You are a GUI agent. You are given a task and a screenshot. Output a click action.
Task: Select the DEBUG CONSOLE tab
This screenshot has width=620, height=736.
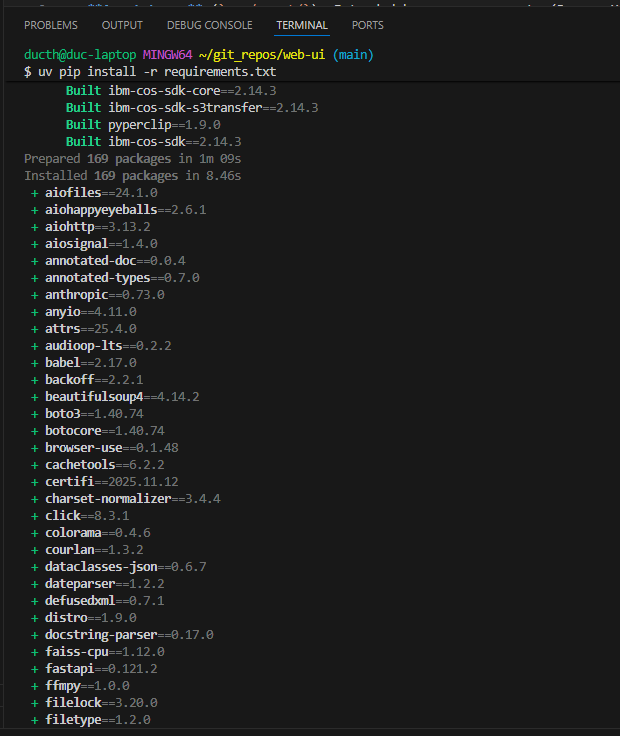pyautogui.click(x=209, y=25)
